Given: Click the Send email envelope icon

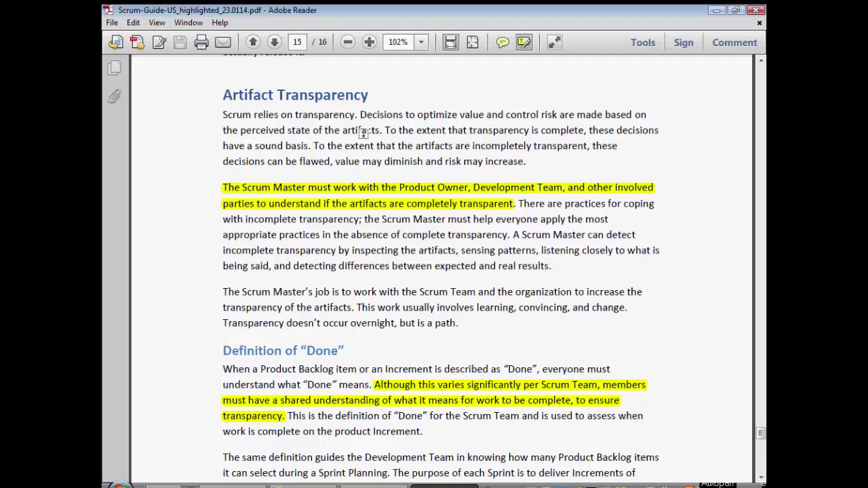Looking at the screenshot, I should (223, 42).
